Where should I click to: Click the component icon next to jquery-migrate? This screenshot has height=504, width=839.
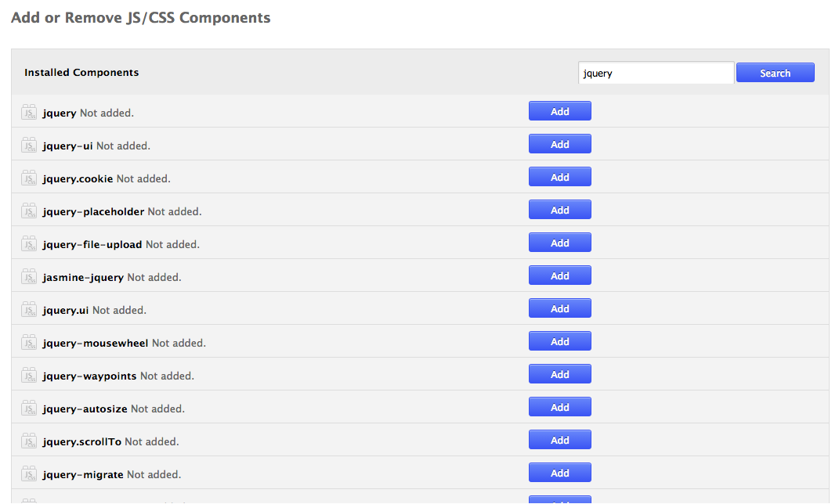[x=29, y=474]
